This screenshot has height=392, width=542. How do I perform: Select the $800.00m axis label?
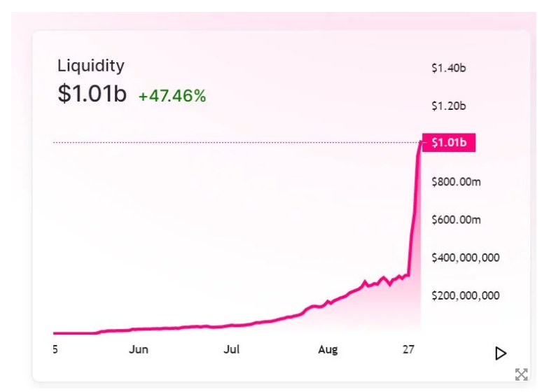pos(457,182)
